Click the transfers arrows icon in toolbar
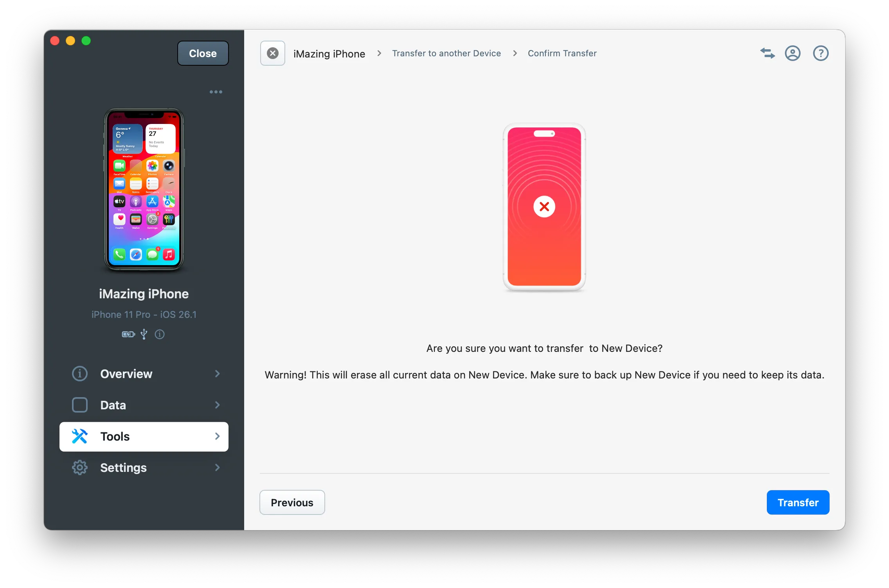Image resolution: width=889 pixels, height=588 pixels. point(767,53)
